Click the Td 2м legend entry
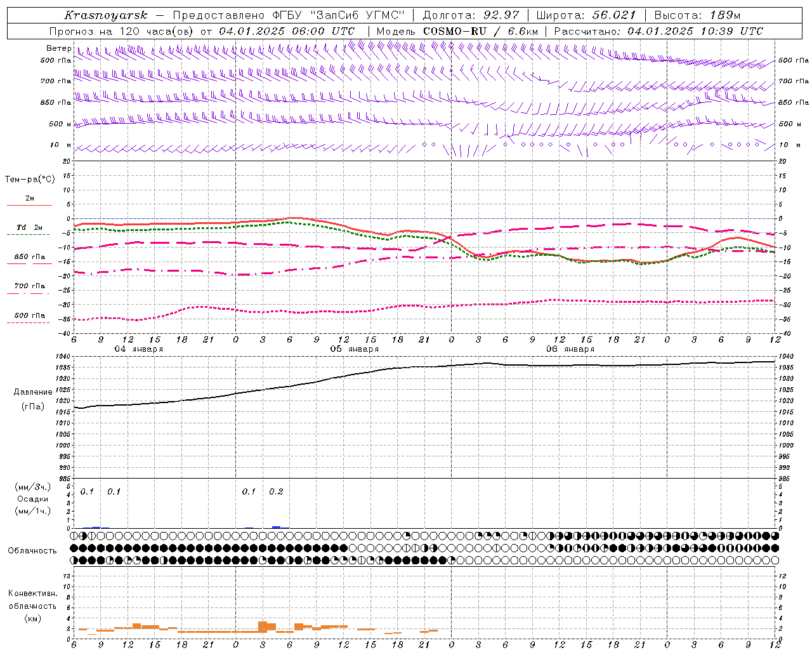The image size is (812, 650). [x=30, y=227]
